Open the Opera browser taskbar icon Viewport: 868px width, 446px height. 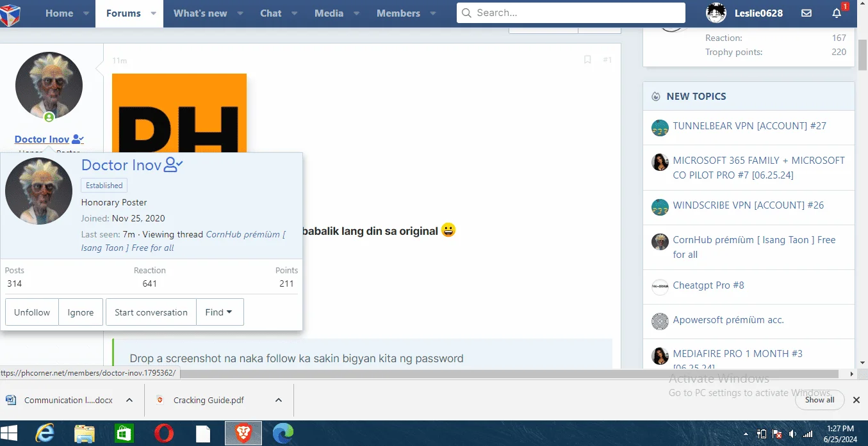[164, 434]
